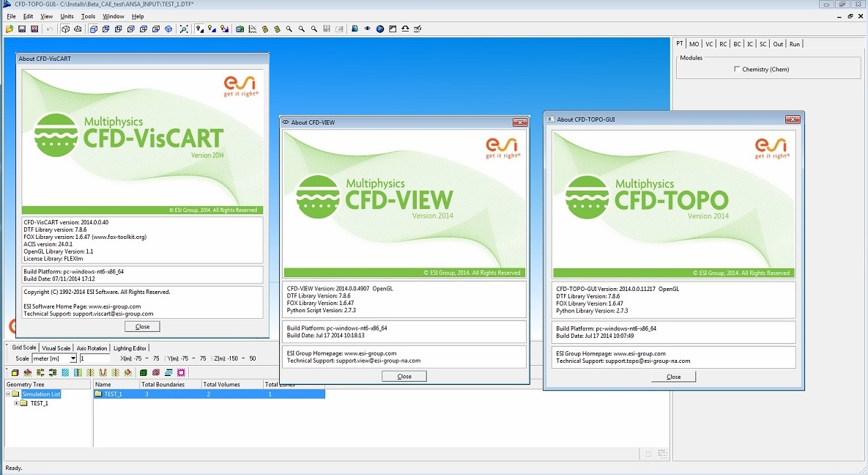Click the Total Boundaries column header
The height and width of the screenshot is (475, 868).
[170, 384]
